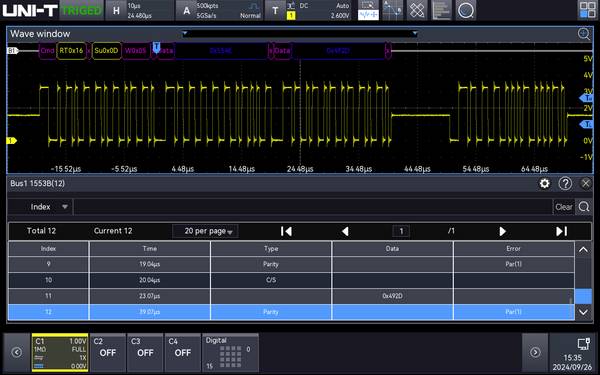Open the acquisition A settings

pyautogui.click(x=219, y=10)
